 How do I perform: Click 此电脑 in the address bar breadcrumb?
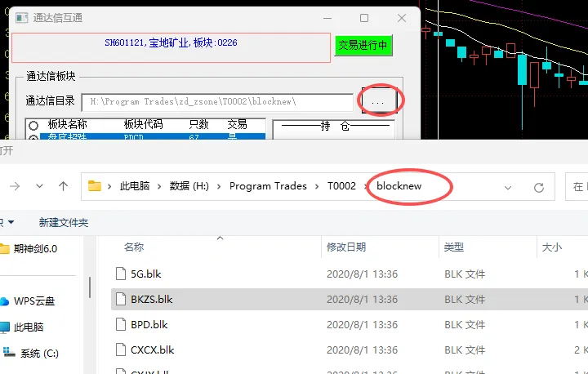(x=135, y=186)
